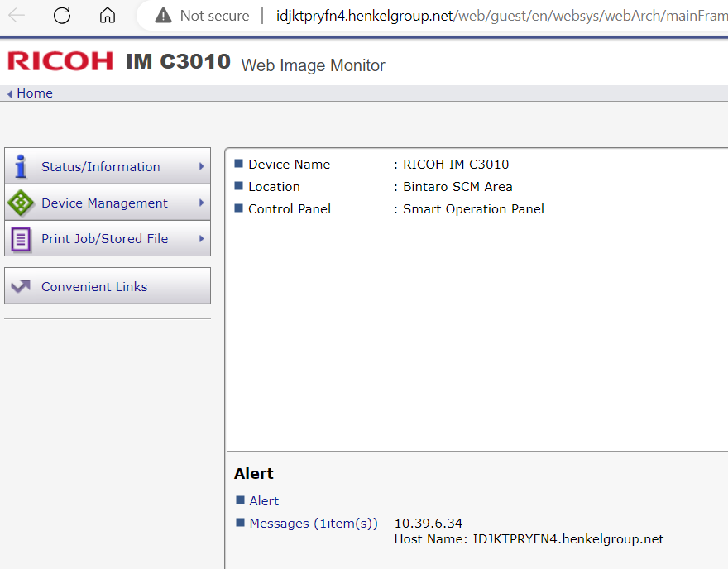
Task: Open the Print Job/Stored File menu
Action: coord(108,238)
